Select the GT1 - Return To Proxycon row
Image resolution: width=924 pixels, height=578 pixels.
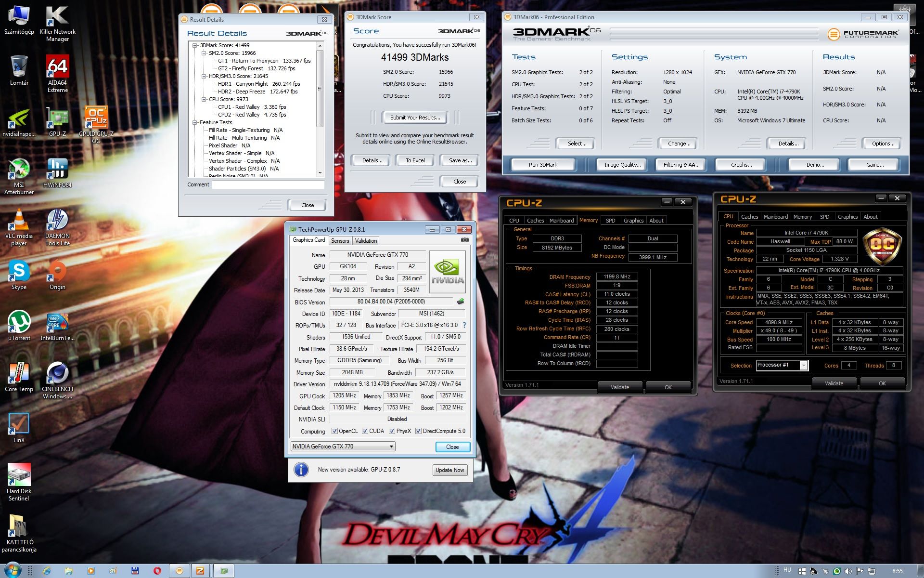[x=264, y=61]
